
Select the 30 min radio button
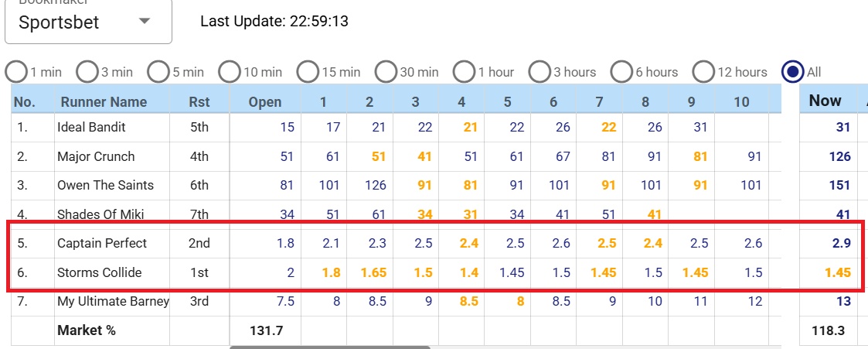(386, 72)
